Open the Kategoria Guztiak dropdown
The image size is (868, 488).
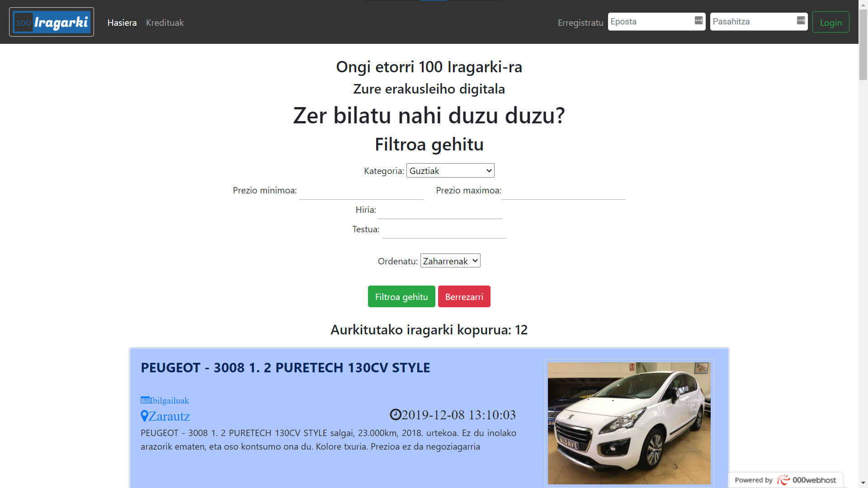[450, 171]
